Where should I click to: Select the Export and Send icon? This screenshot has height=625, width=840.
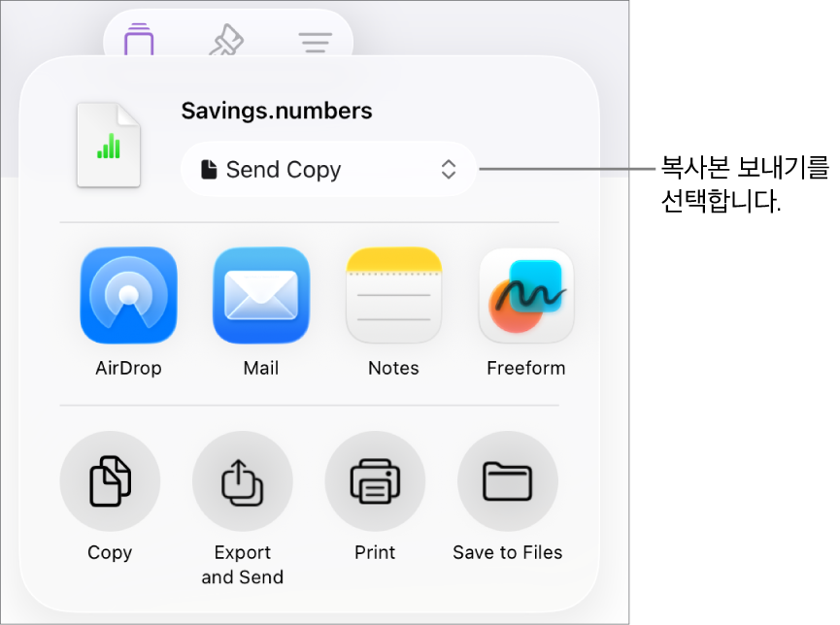tap(243, 481)
